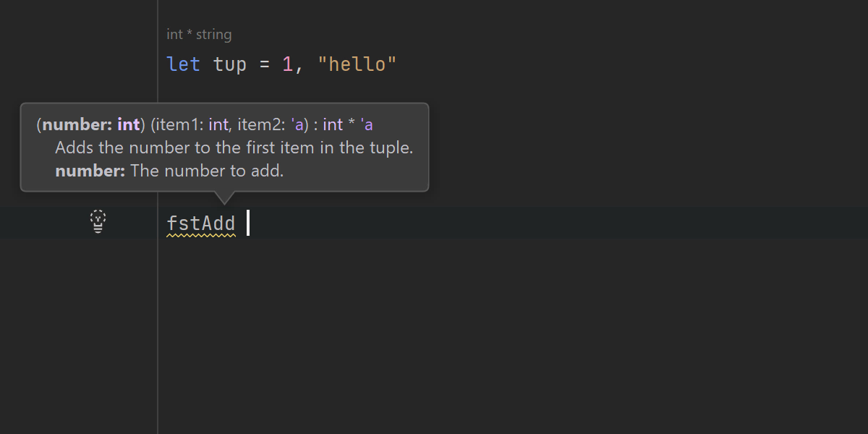
Task: Click bold "number: int" parameter in tooltip
Action: click(x=91, y=124)
